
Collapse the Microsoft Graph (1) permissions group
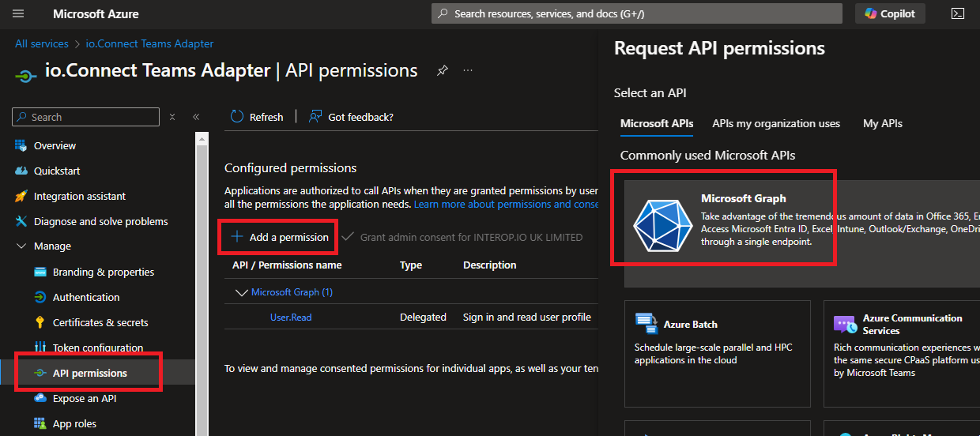(x=241, y=292)
